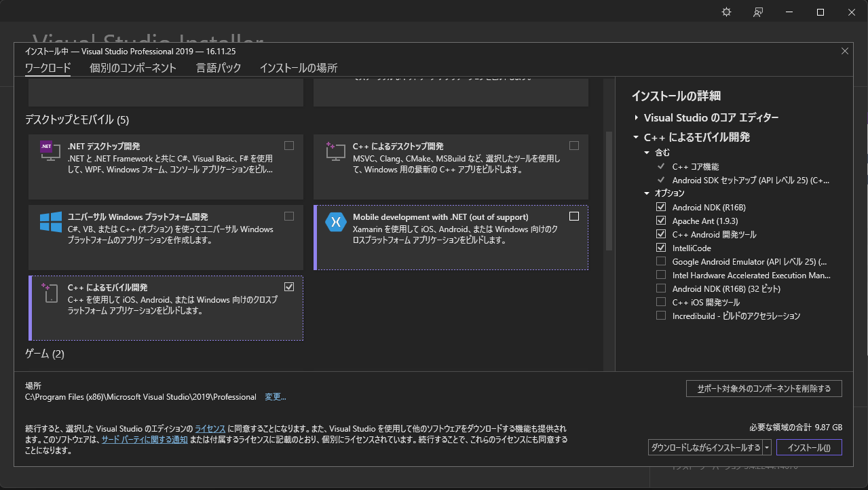Click the Xamarin hexagon icon
Image resolution: width=868 pixels, height=490 pixels.
(x=335, y=221)
